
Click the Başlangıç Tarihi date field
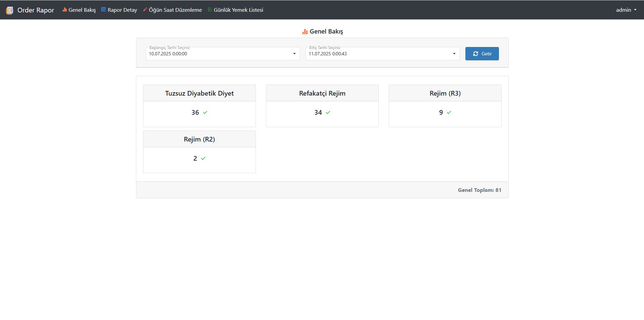[x=218, y=54]
